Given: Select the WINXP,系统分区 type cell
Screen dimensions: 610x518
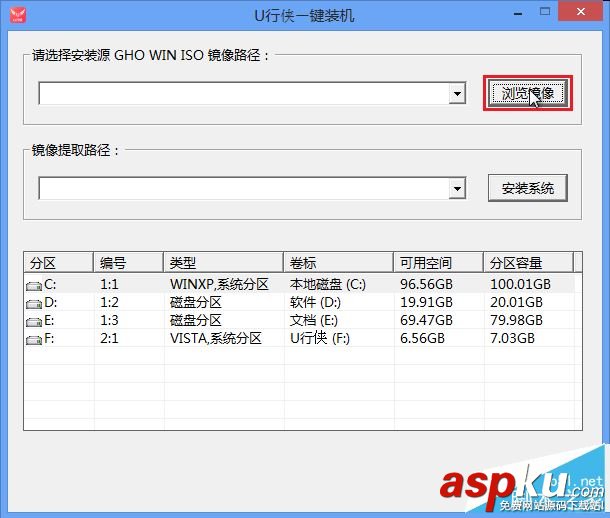Looking at the screenshot, I should pyautogui.click(x=219, y=284).
